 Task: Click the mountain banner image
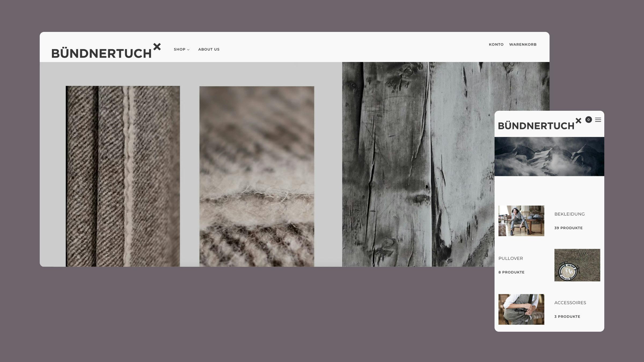(549, 156)
